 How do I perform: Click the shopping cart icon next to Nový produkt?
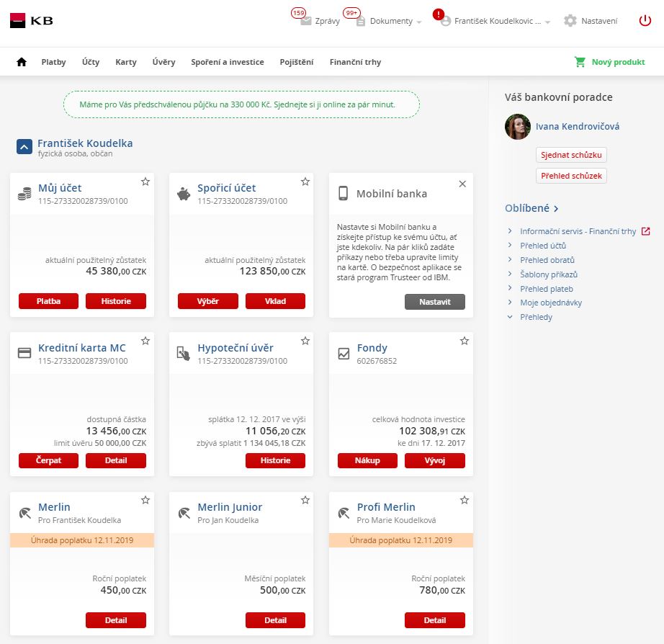tap(579, 62)
